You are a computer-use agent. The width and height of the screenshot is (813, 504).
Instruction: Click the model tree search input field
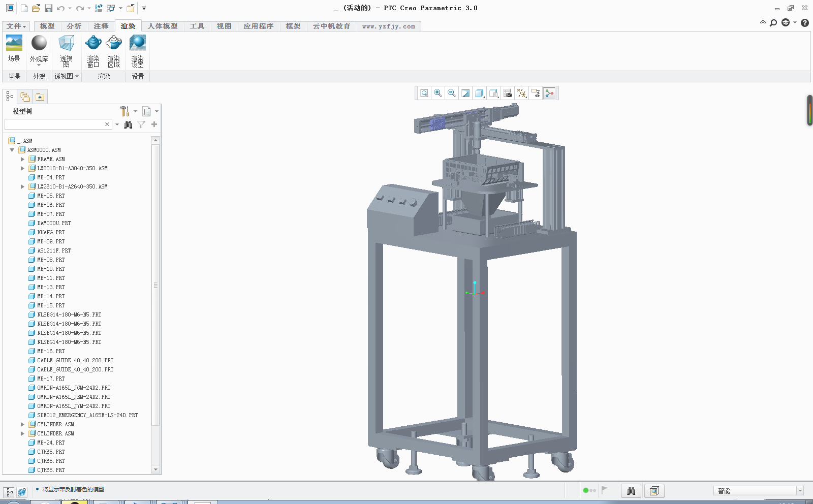54,124
